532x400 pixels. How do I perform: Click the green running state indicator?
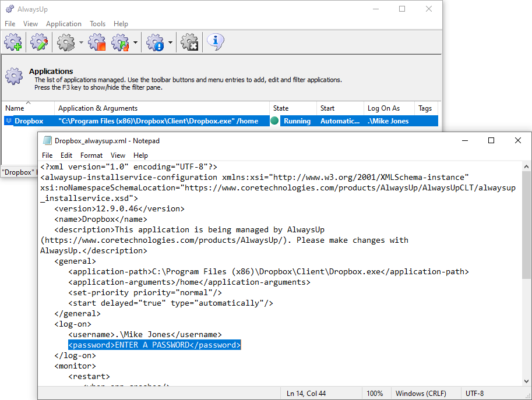pos(275,121)
